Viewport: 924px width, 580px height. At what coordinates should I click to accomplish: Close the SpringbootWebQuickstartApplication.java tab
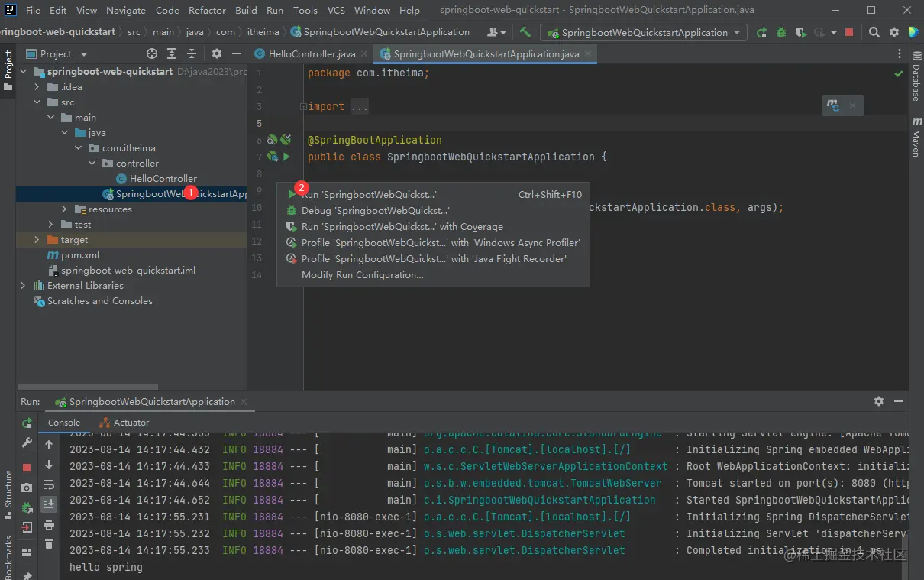(589, 54)
